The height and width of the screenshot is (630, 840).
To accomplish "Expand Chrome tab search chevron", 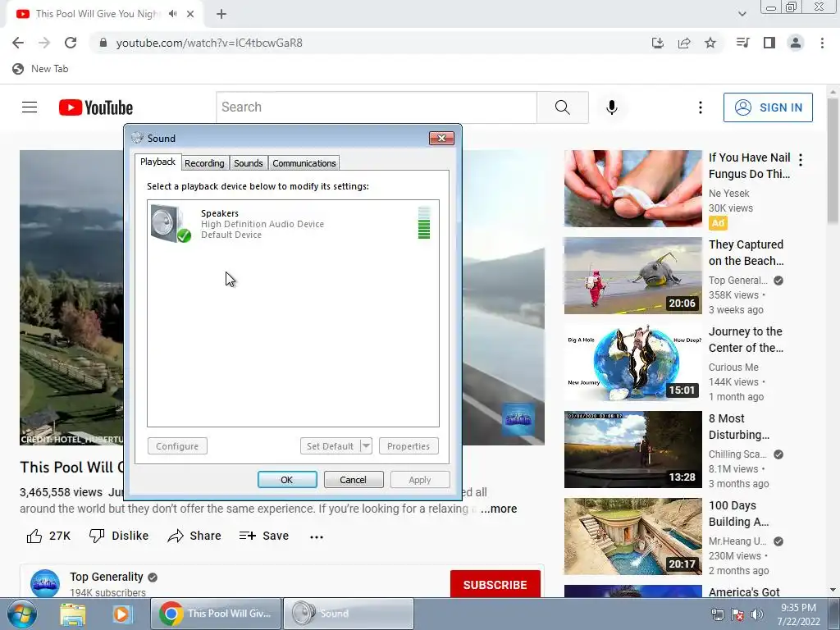I will pyautogui.click(x=742, y=14).
